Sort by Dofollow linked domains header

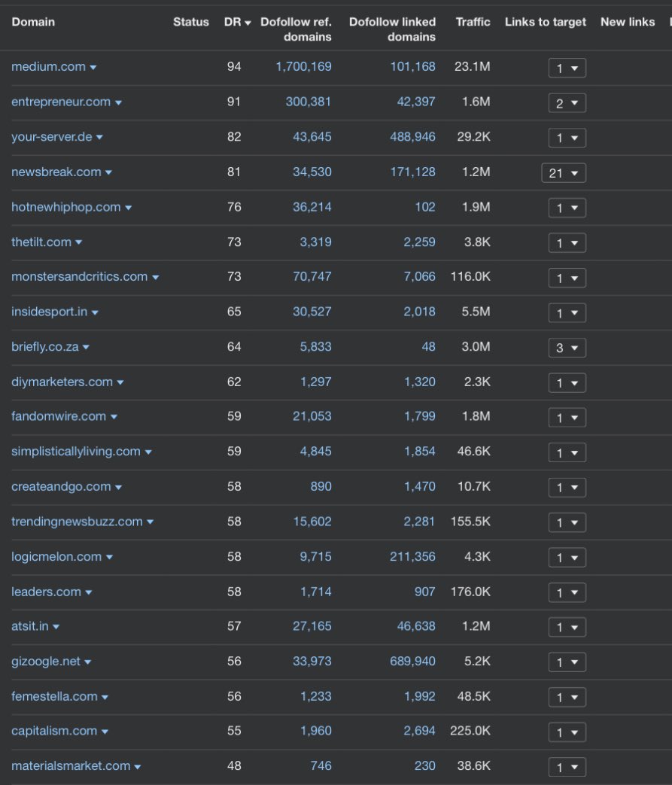coord(392,29)
